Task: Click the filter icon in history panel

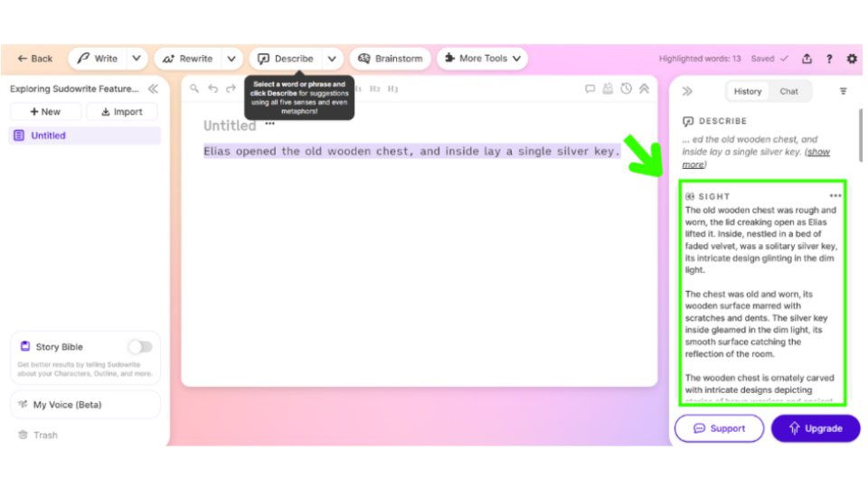Action: (x=843, y=91)
